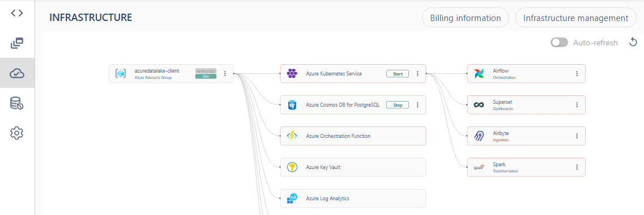Toggle the Auto-refresh switch
Image resolution: width=644 pixels, height=215 pixels.
(559, 43)
